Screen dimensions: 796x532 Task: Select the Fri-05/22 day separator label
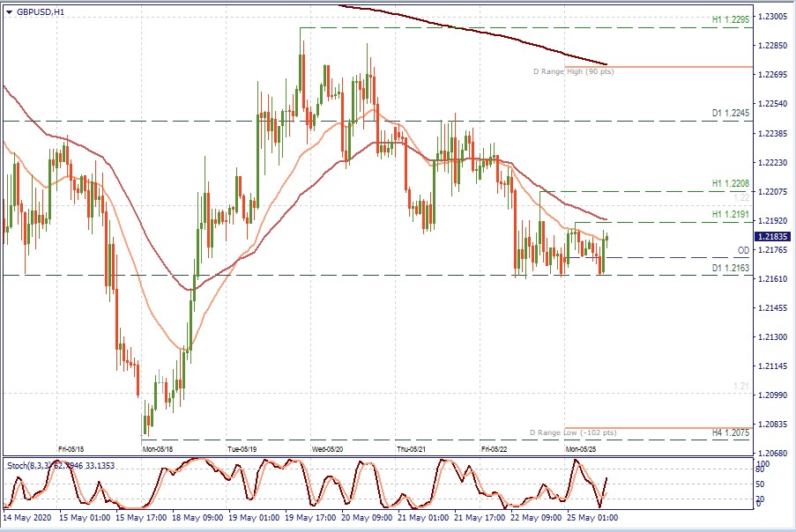tap(498, 448)
